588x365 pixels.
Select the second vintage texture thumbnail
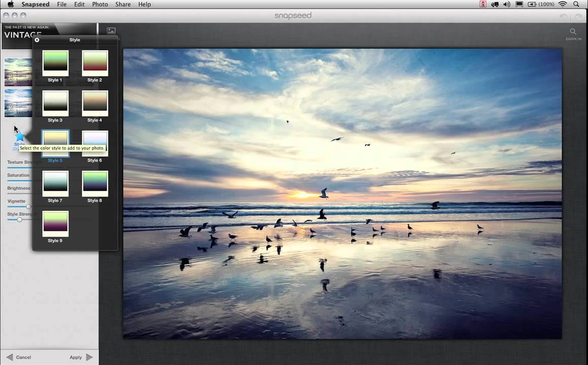18,103
